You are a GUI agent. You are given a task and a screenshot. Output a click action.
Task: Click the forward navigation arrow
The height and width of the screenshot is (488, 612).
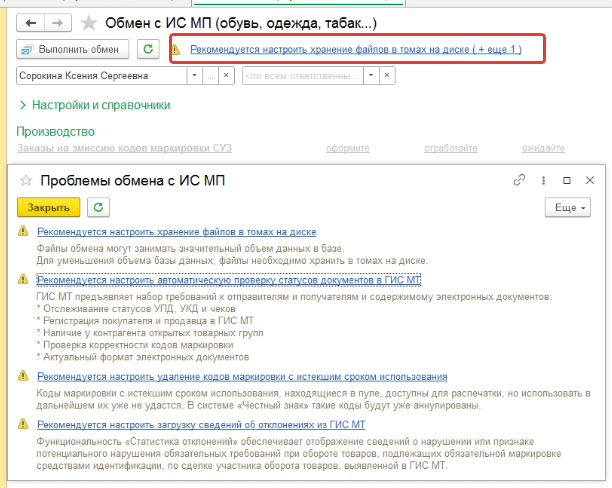[x=56, y=22]
